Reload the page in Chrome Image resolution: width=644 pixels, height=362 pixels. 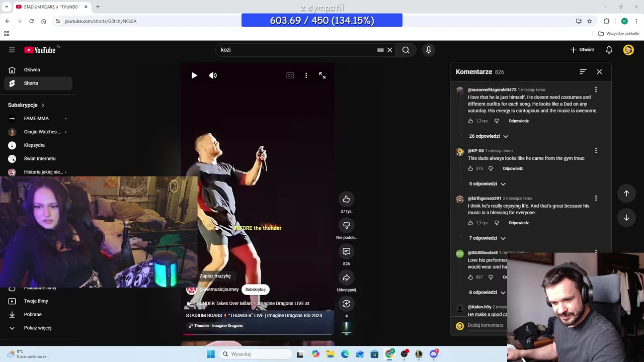pyautogui.click(x=31, y=21)
